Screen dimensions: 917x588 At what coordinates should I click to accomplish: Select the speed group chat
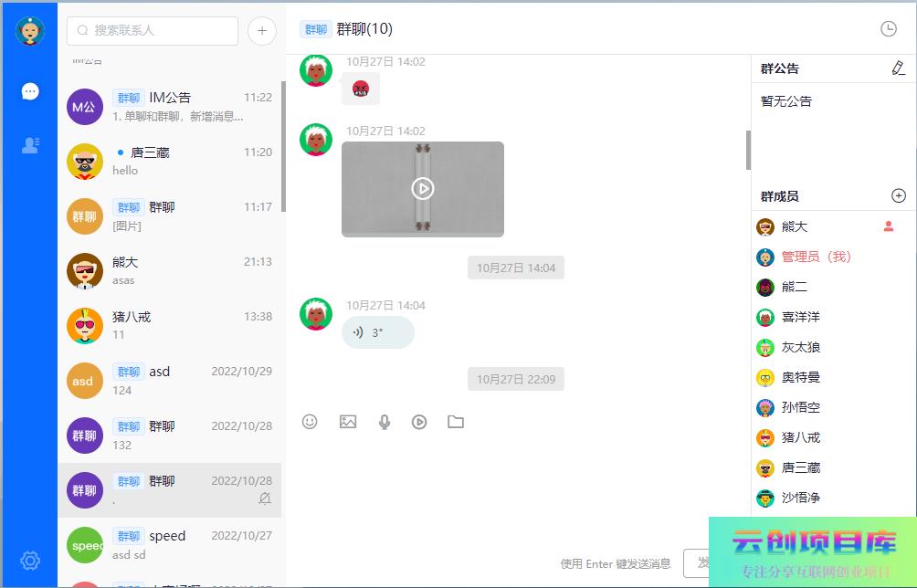[170, 545]
